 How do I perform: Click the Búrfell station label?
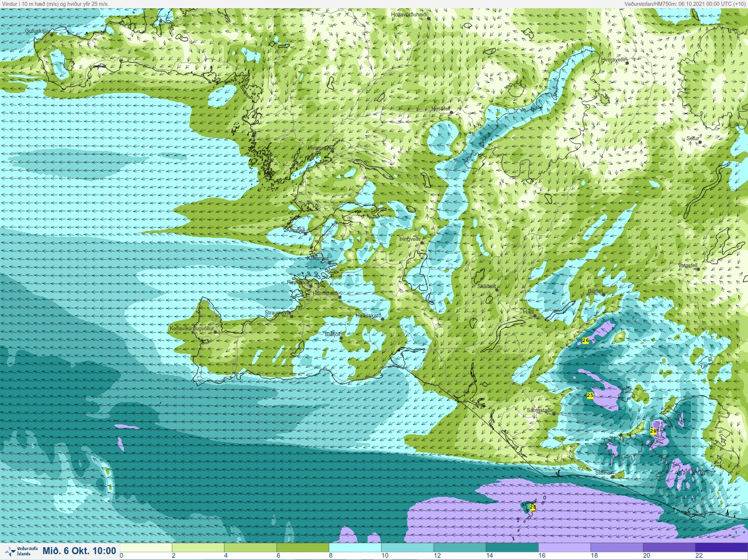tap(595, 291)
